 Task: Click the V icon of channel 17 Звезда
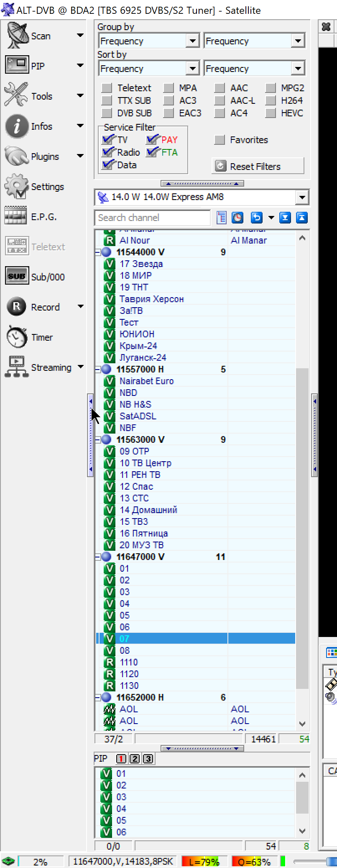point(109,264)
